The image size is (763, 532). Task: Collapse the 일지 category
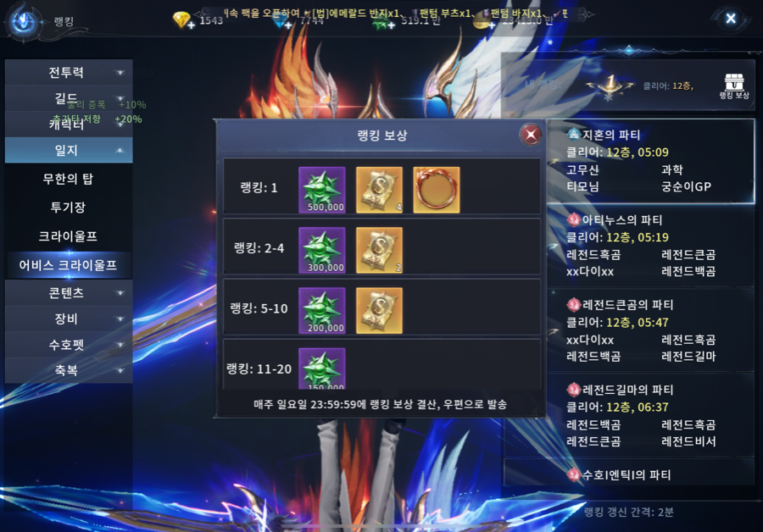pos(69,150)
